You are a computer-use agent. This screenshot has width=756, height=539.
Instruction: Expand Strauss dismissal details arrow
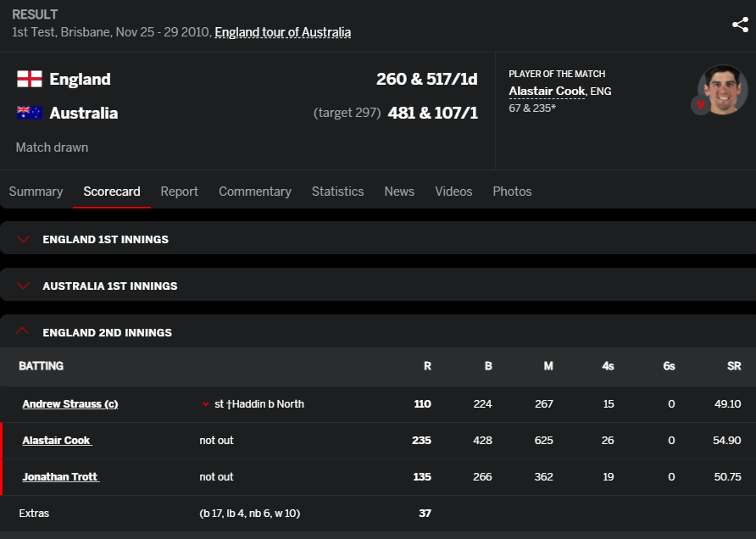tap(206, 404)
